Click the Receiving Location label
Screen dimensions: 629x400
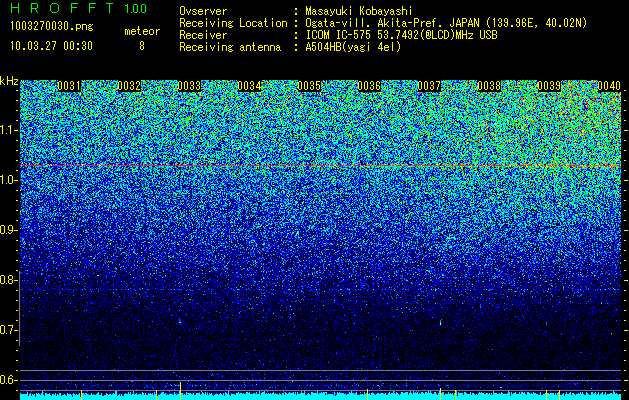pyautogui.click(x=233, y=23)
